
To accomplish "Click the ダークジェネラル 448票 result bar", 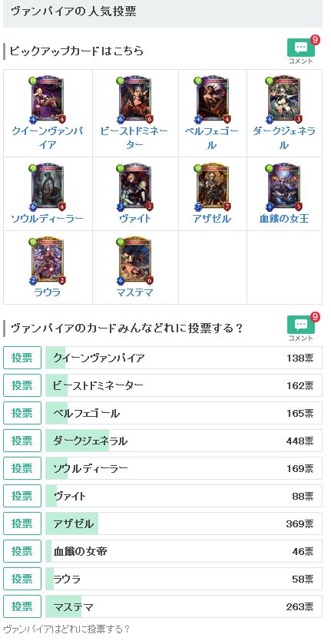I will [x=184, y=441].
